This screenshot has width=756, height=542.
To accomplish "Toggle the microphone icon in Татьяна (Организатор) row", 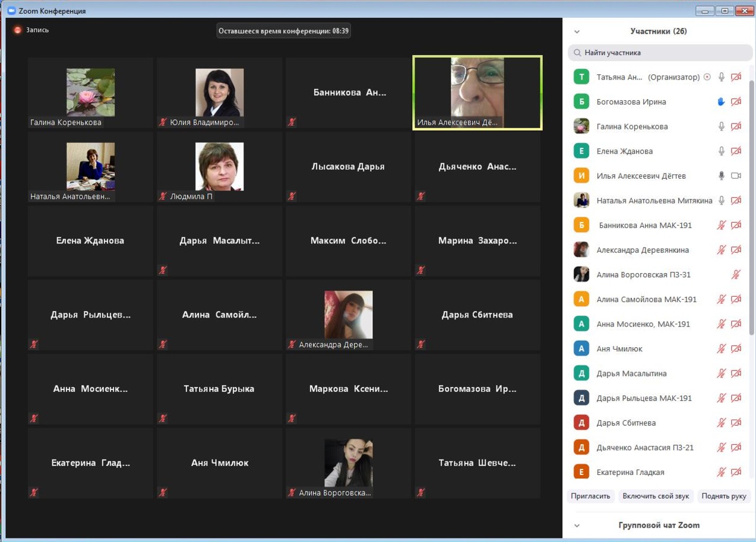I will coord(722,77).
